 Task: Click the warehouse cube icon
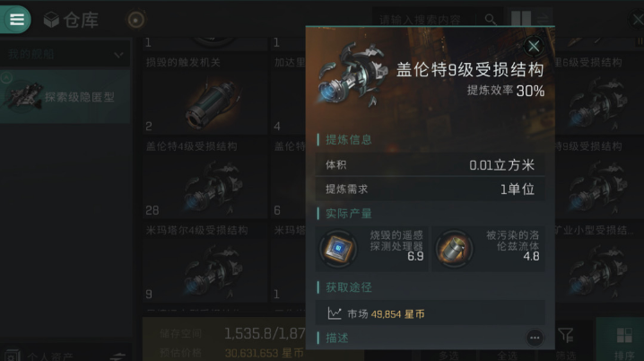(51, 20)
